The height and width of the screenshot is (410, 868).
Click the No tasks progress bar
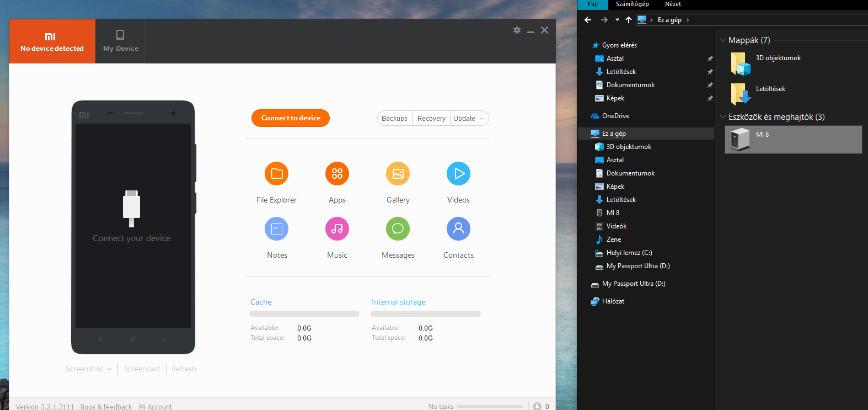click(490, 407)
